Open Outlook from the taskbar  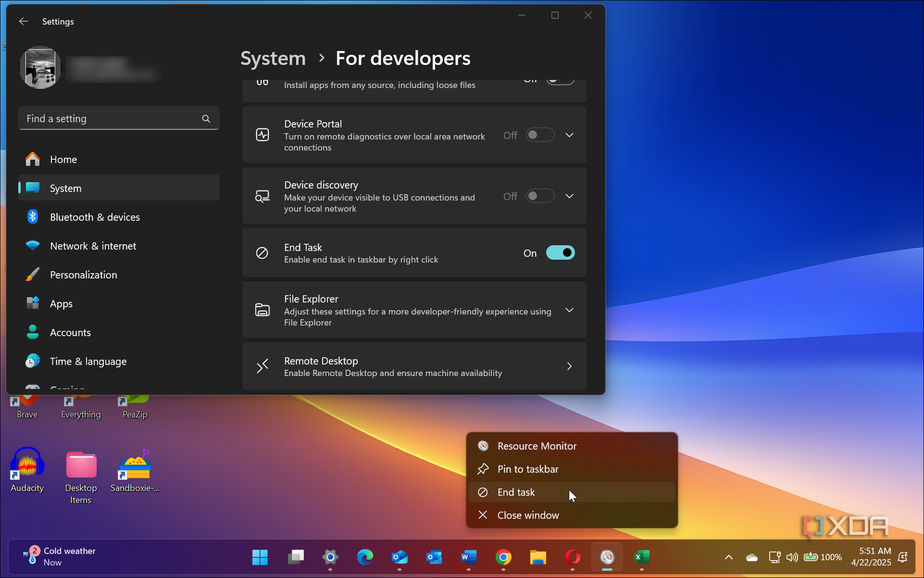click(x=434, y=557)
